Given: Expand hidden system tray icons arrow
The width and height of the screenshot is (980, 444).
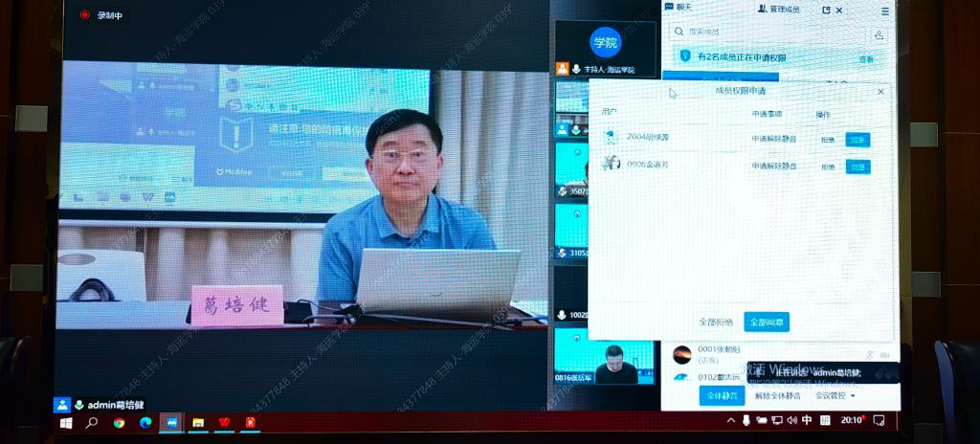Looking at the screenshot, I should [x=731, y=421].
